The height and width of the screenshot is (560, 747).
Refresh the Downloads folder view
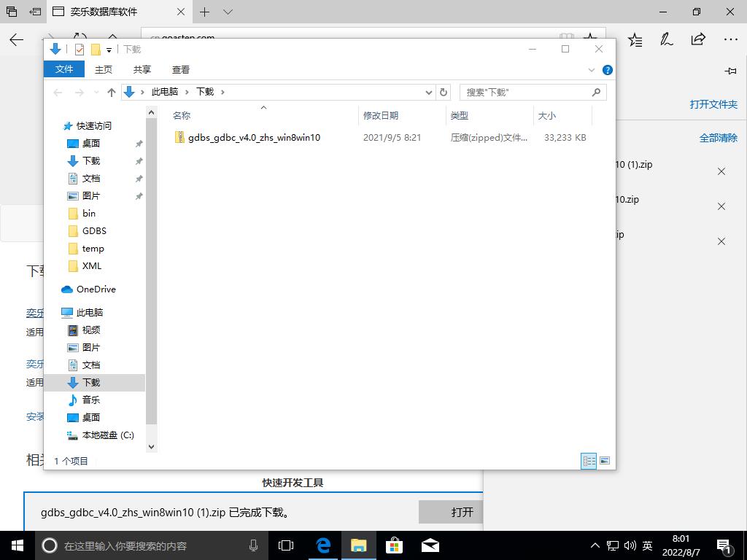[x=443, y=93]
